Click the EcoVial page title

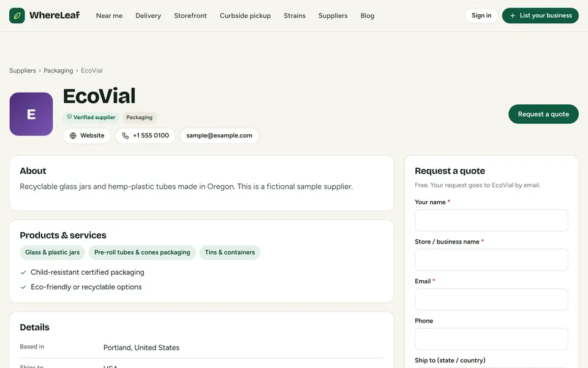[x=99, y=96]
